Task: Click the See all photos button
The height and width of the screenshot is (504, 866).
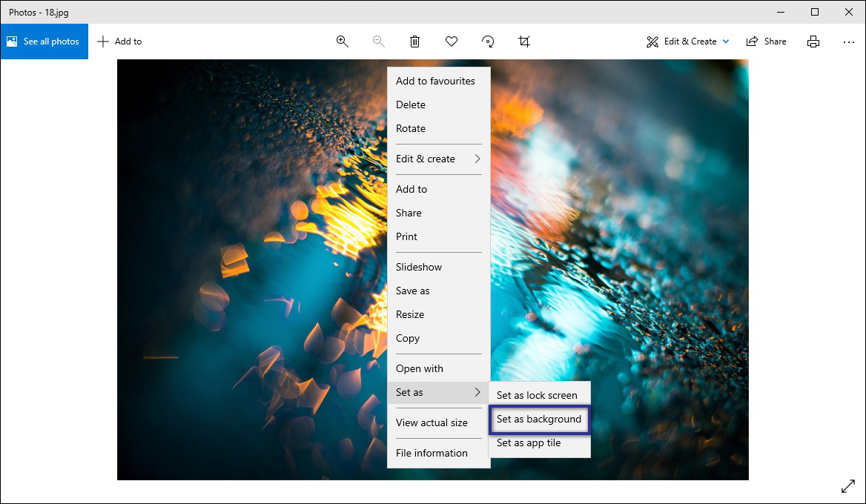Action: tap(44, 42)
